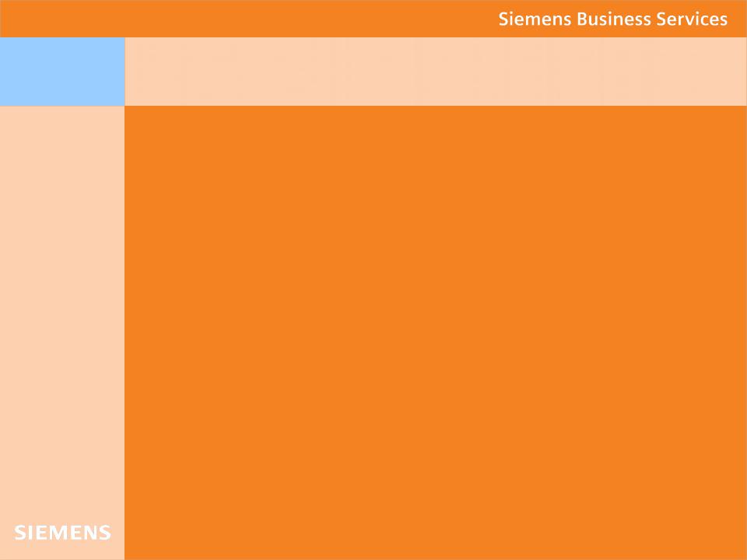The width and height of the screenshot is (747, 560).
Task: Select the pale peach left sidebar
Action: coord(62,332)
